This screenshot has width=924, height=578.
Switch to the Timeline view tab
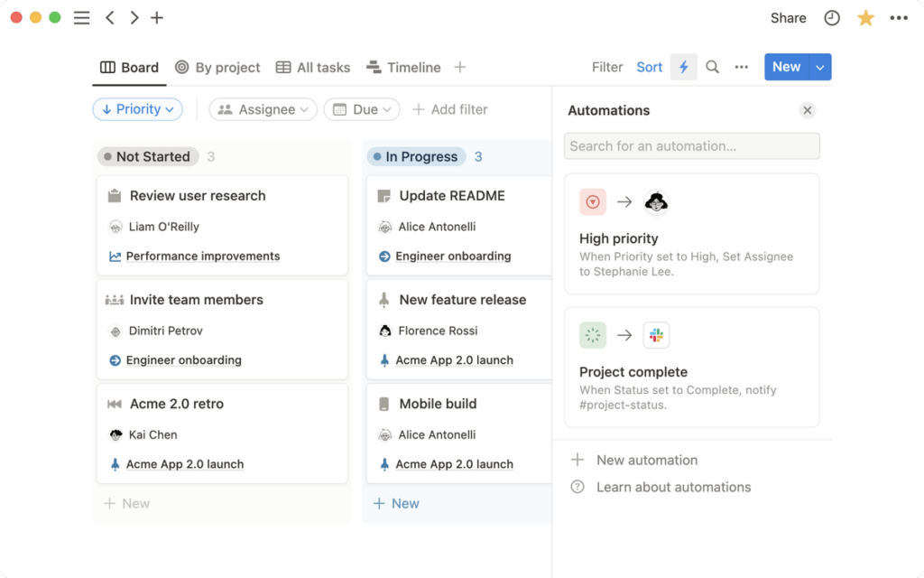coord(403,67)
